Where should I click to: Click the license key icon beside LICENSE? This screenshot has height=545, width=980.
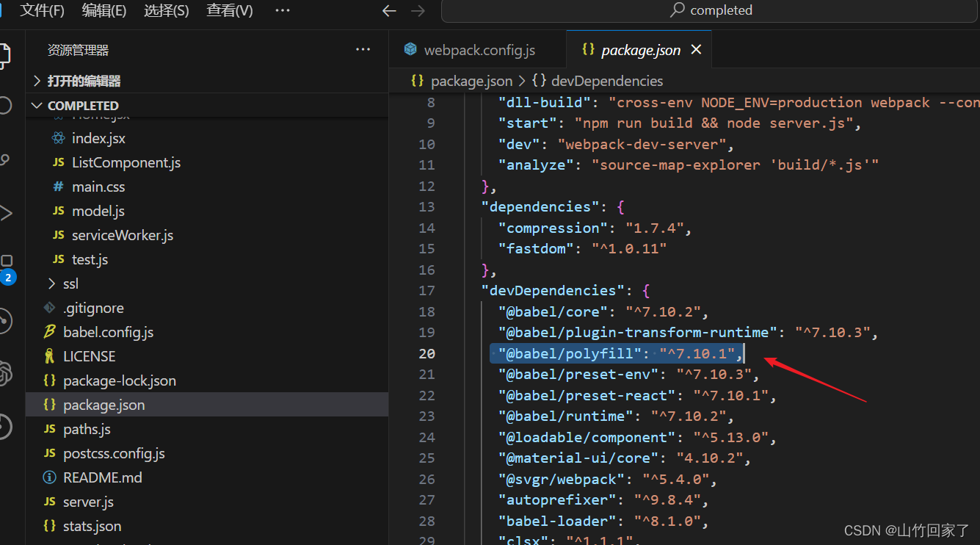click(x=49, y=356)
